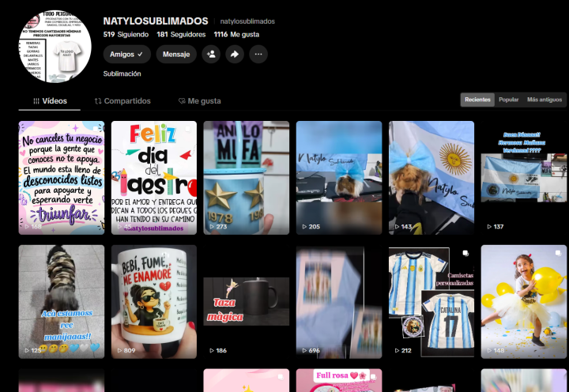Open the girl with yellow balloons video
This screenshot has width=569, height=392.
coord(524,302)
